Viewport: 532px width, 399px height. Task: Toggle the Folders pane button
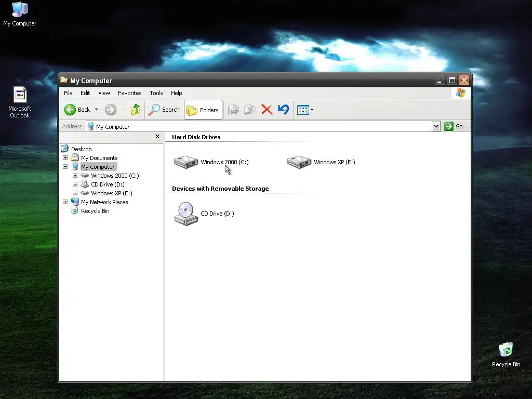[x=203, y=110]
